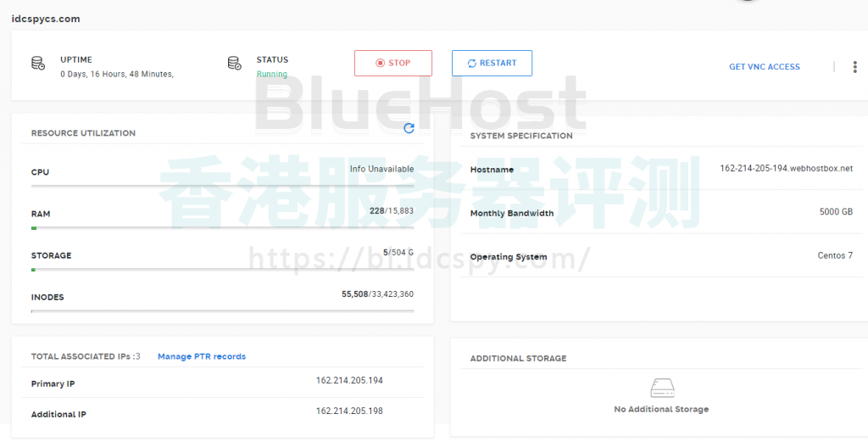The width and height of the screenshot is (868, 442).
Task: Click the No Additional Storage message
Action: [x=661, y=409]
